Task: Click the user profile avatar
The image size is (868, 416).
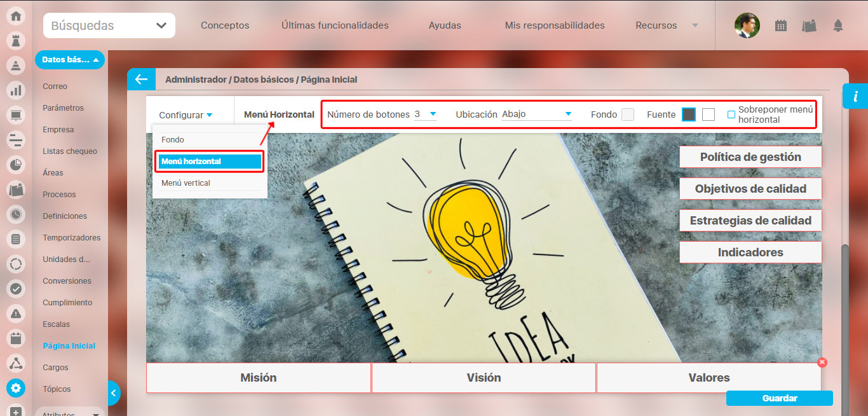Action: (747, 25)
